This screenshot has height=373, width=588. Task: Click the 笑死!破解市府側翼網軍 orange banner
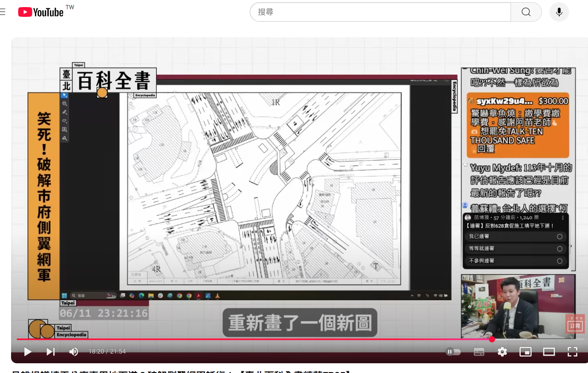44,196
